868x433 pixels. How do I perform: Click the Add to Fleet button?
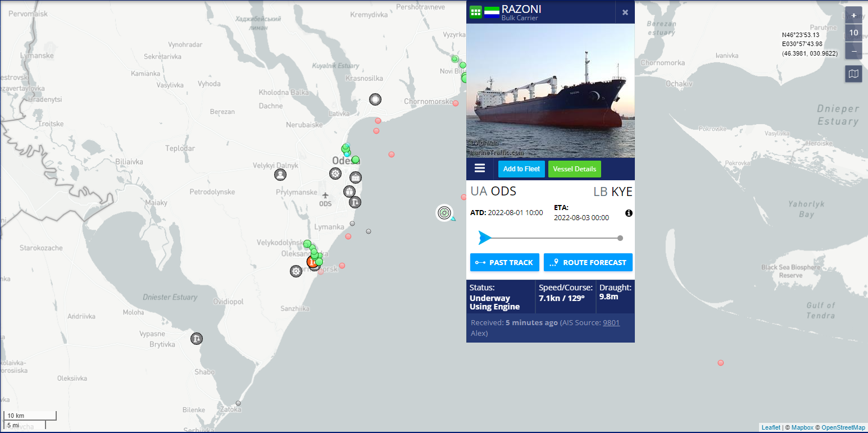coord(521,168)
